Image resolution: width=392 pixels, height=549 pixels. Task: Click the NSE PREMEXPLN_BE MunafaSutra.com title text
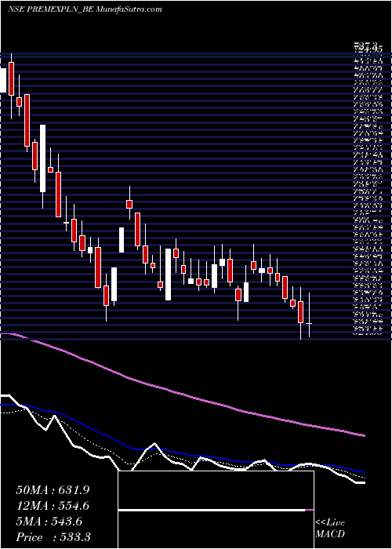tap(85, 9)
